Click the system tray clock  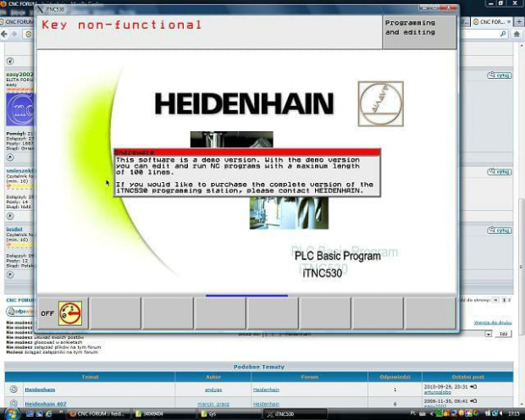[514, 414]
